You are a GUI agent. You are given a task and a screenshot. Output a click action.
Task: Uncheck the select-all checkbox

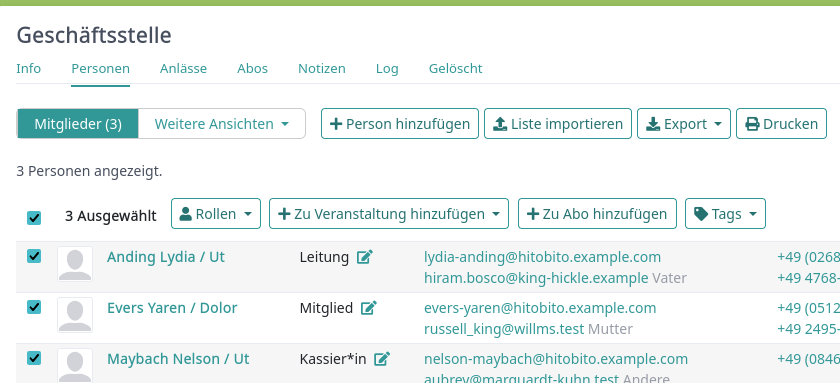(x=34, y=218)
